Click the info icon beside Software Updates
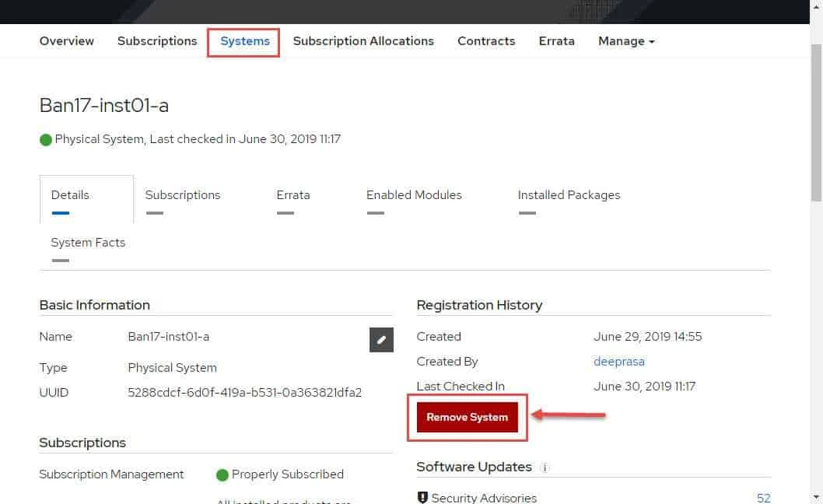The width and height of the screenshot is (823, 504). click(x=544, y=467)
